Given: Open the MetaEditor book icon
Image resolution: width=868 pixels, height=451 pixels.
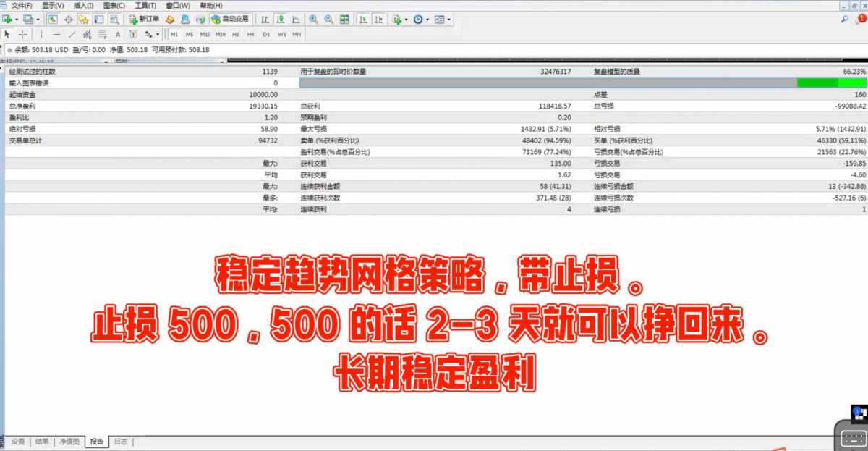Looking at the screenshot, I should coord(170,20).
